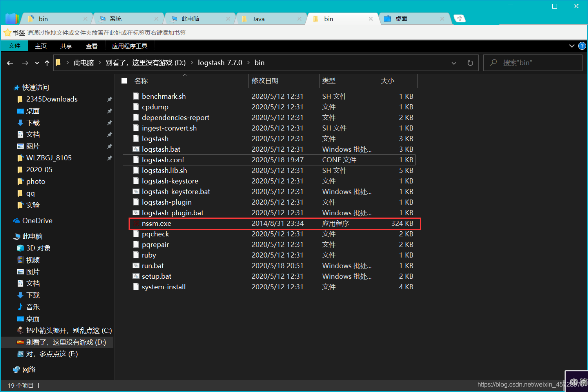
Task: Click the bookmark star on the bookmarks bar
Action: click(x=7, y=33)
